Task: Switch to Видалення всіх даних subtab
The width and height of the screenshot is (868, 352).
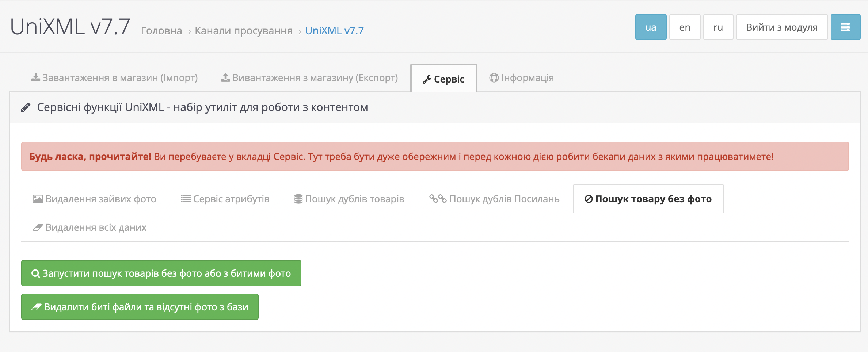Action: 90,227
